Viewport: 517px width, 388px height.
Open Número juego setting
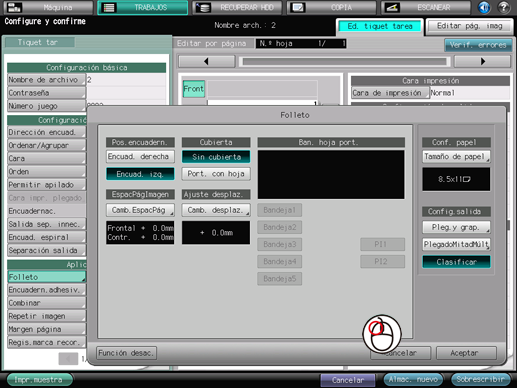46,106
